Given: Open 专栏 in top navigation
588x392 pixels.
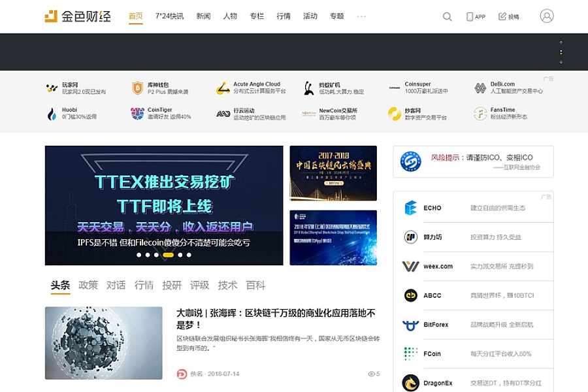Looking at the screenshot, I should pyautogui.click(x=257, y=16).
